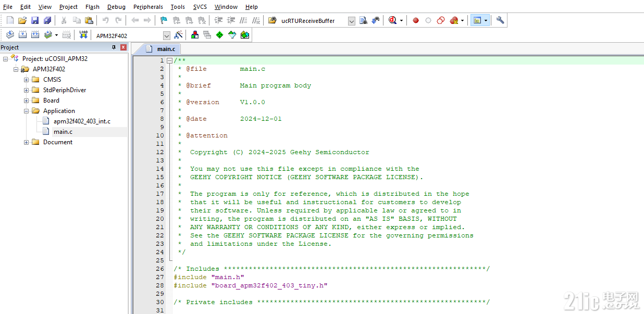The height and width of the screenshot is (314, 644).
Task: Open the SVCS menu
Action: 200,7
